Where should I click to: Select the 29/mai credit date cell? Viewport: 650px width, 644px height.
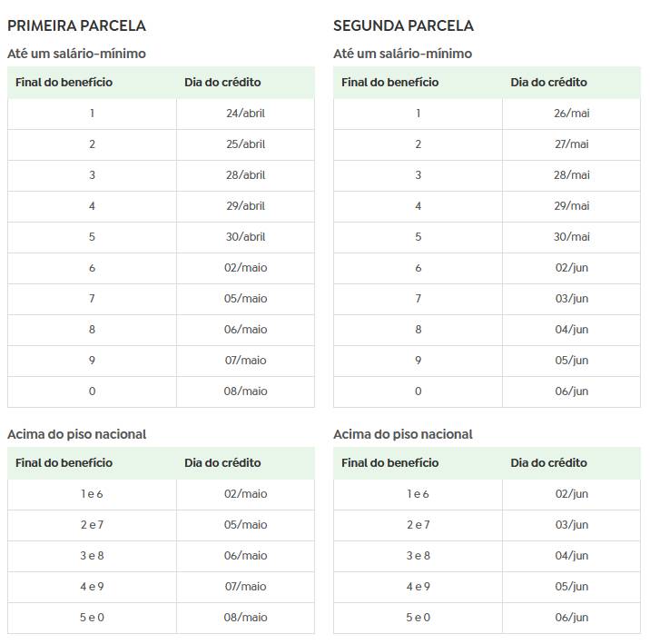pyautogui.click(x=572, y=206)
